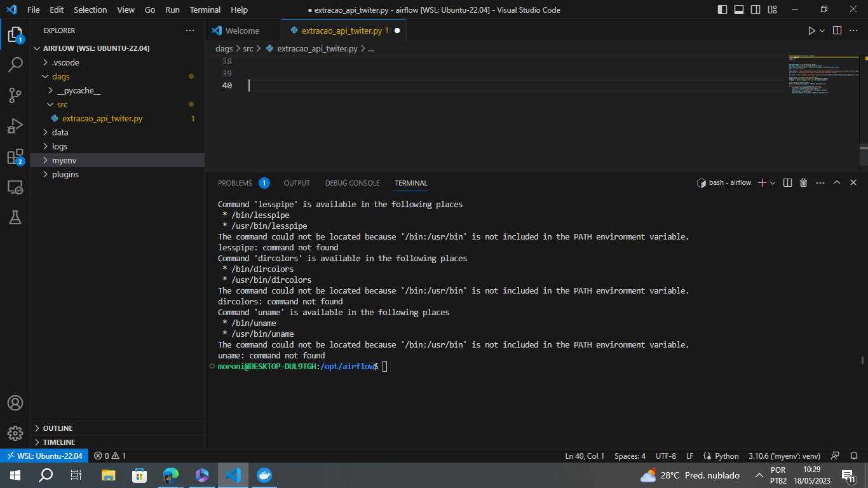Viewport: 868px width, 488px height.
Task: Toggle Panel layout icon in title bar
Action: point(739,10)
